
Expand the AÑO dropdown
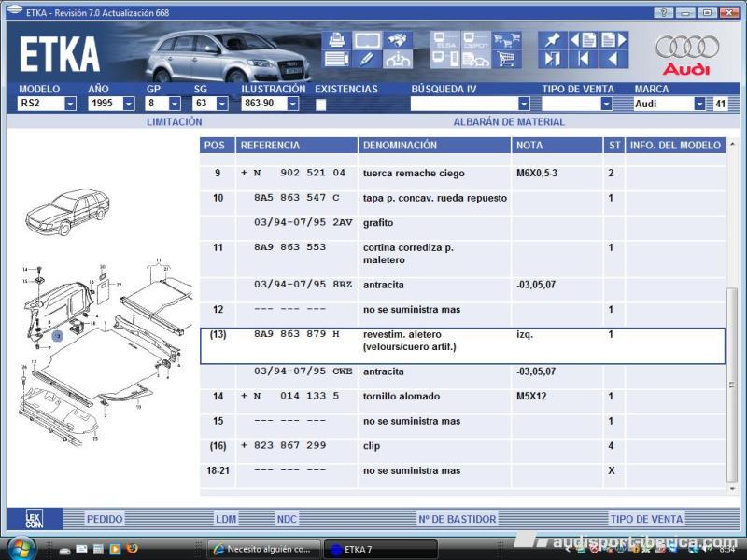pos(129,104)
